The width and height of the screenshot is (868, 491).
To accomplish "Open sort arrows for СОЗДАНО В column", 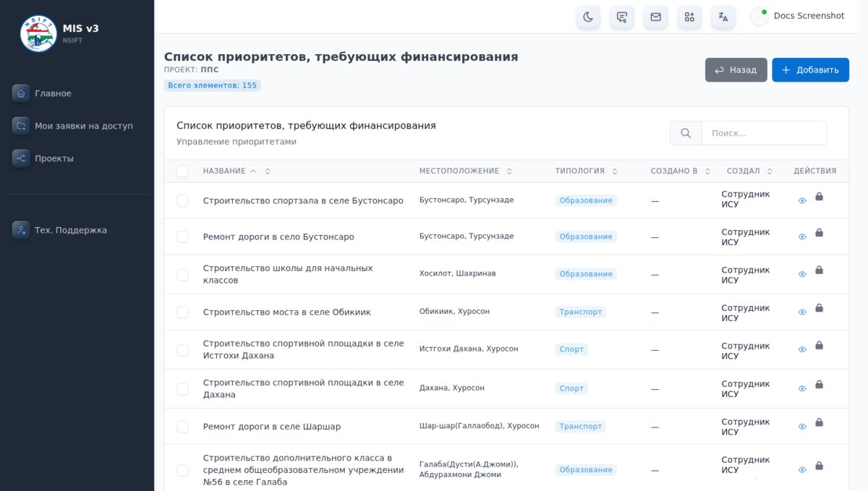I will pyautogui.click(x=708, y=171).
